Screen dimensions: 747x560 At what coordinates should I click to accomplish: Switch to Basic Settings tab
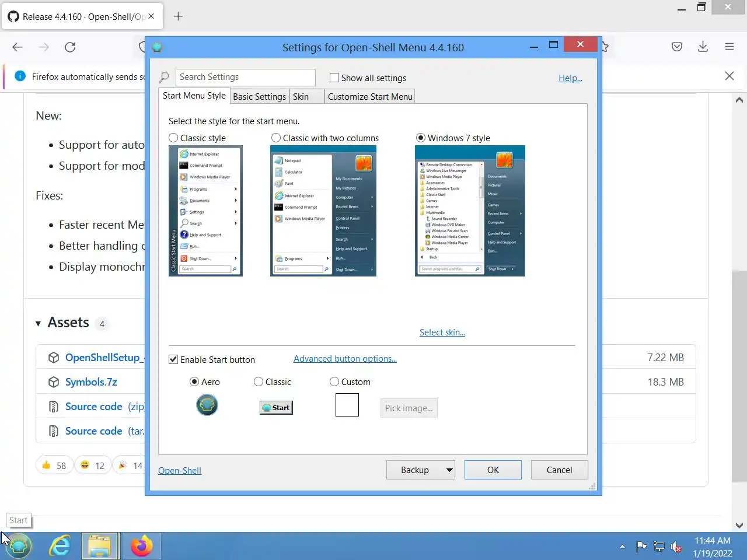click(260, 97)
